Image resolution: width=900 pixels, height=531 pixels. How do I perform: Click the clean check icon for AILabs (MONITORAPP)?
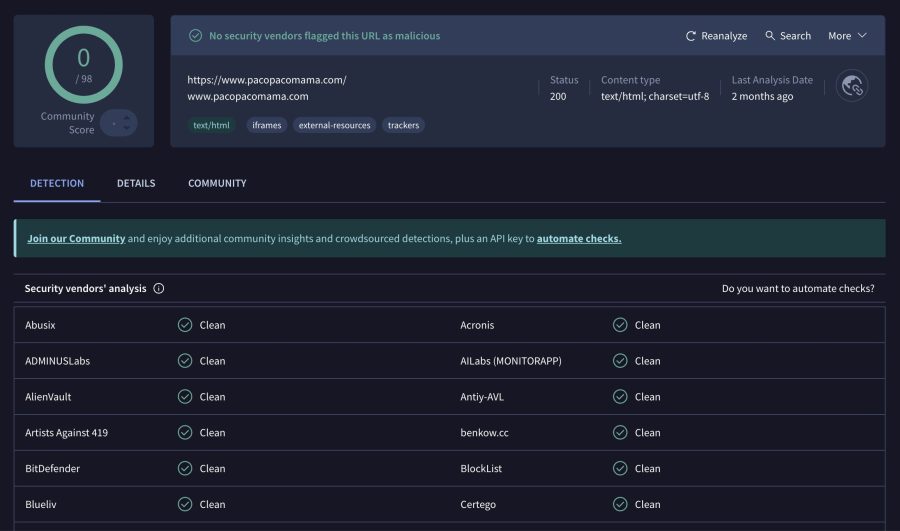click(620, 361)
